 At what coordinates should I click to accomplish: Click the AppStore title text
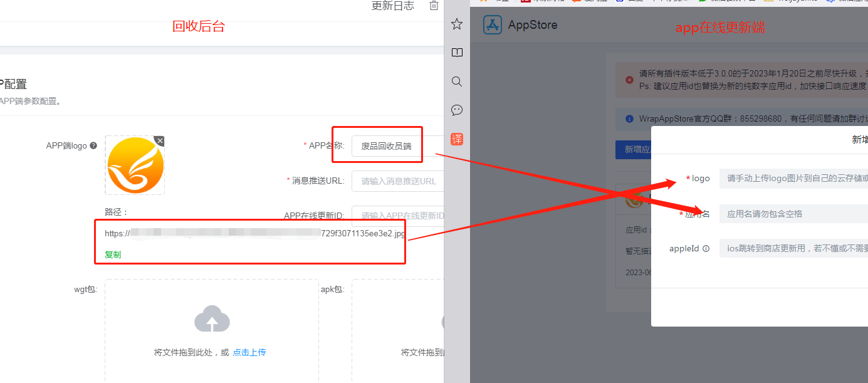click(532, 25)
